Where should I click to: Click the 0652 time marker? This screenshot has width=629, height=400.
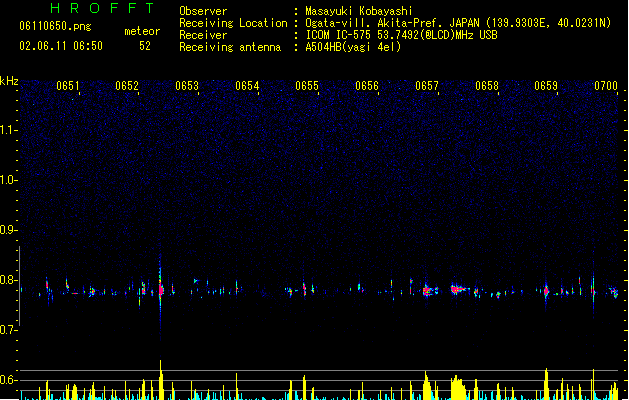point(127,86)
